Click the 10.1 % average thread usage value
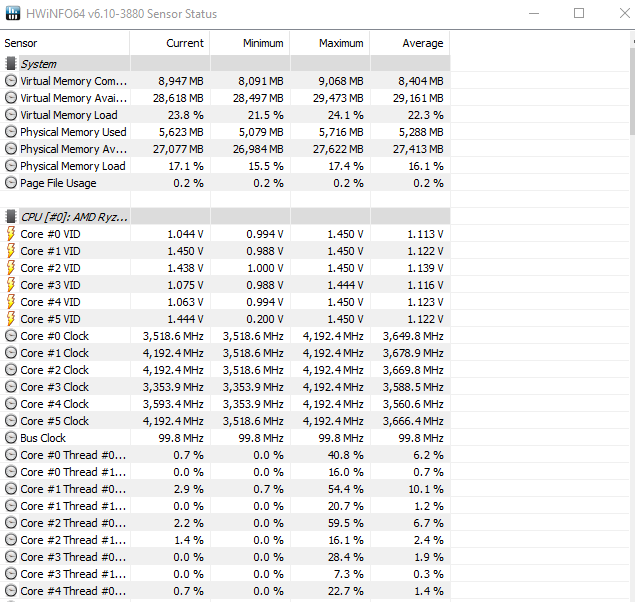Image resolution: width=635 pixels, height=602 pixels. [x=426, y=489]
